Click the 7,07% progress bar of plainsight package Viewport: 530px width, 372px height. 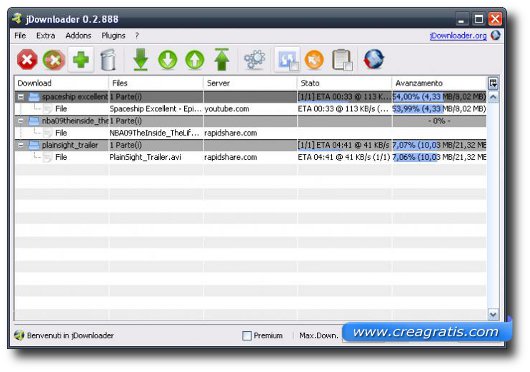[x=439, y=145]
